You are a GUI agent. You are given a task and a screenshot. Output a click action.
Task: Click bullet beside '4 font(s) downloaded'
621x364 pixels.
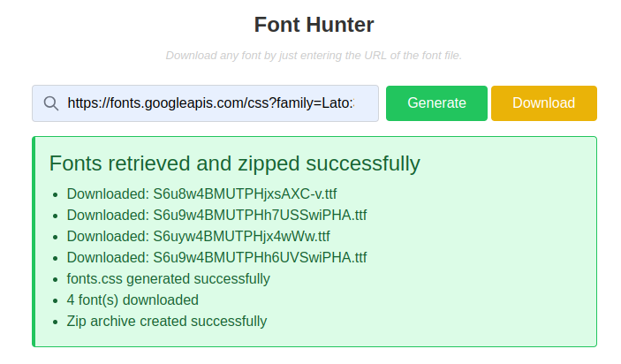[x=56, y=301]
